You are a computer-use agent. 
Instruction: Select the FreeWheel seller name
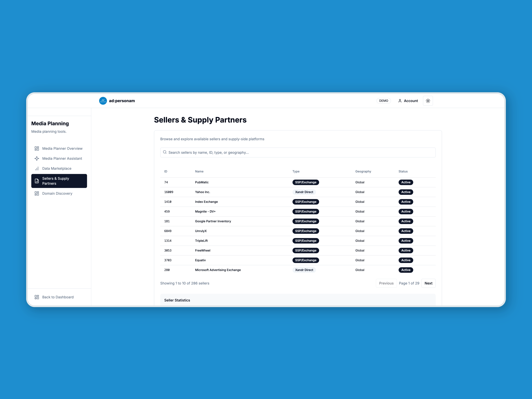pos(202,250)
